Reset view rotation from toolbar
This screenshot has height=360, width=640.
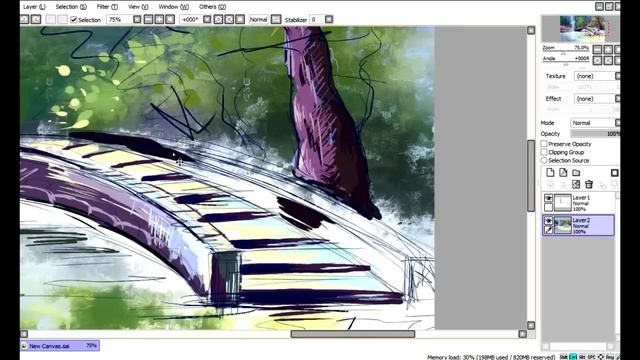coord(240,19)
